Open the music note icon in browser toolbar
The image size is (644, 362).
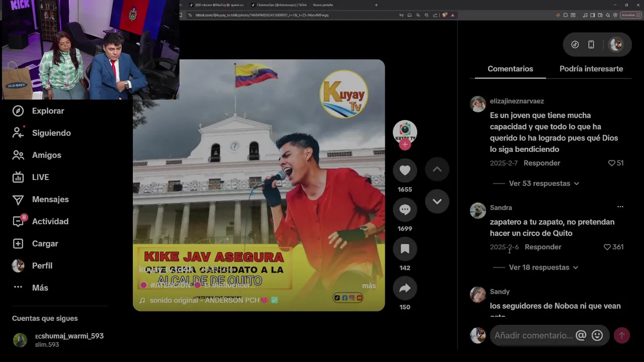tap(585, 15)
